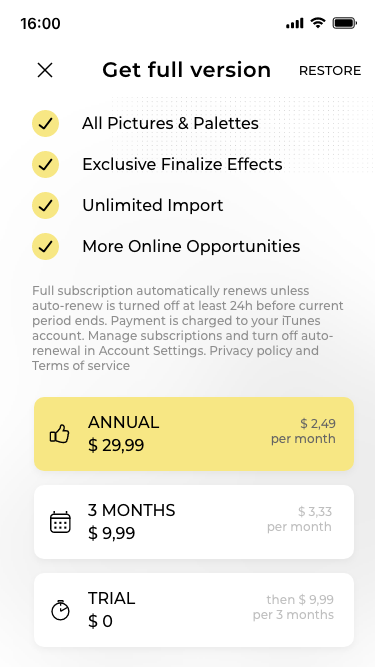The image size is (375, 667).
Task: Tap the battery icon in status bar
Action: pos(344,23)
